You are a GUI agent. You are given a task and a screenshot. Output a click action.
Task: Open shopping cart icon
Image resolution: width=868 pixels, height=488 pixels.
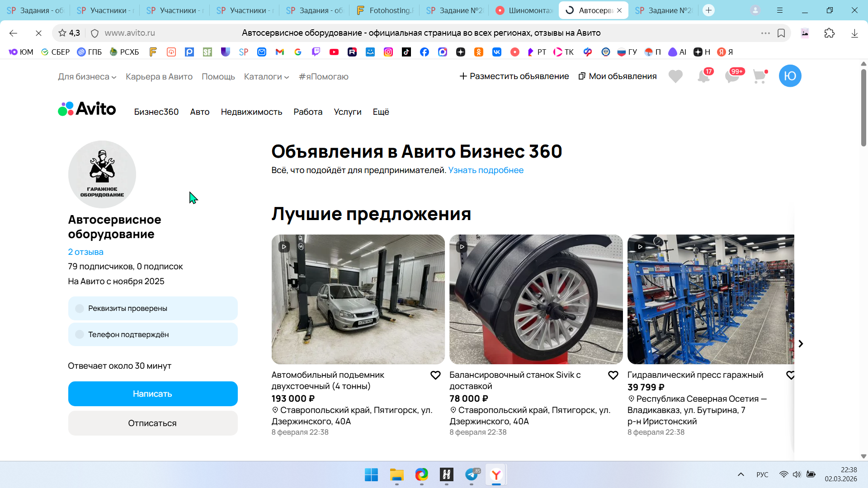point(760,76)
